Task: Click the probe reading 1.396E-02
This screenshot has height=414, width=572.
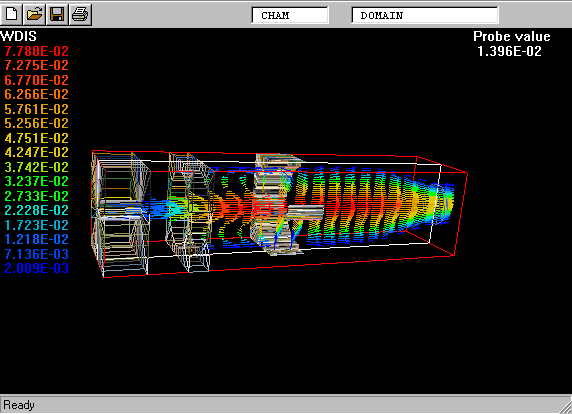Action: (x=510, y=51)
